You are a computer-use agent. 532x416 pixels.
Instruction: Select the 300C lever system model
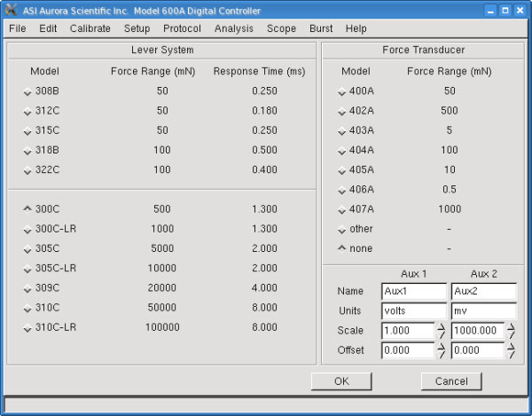point(27,209)
